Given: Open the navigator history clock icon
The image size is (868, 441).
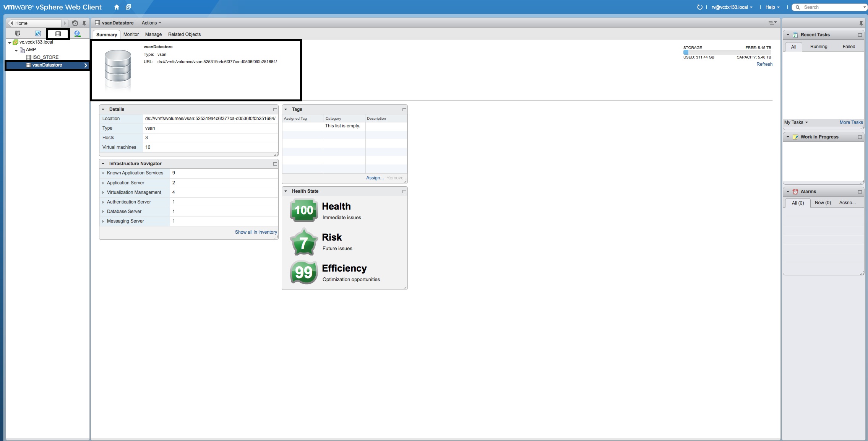Looking at the screenshot, I should tap(75, 23).
